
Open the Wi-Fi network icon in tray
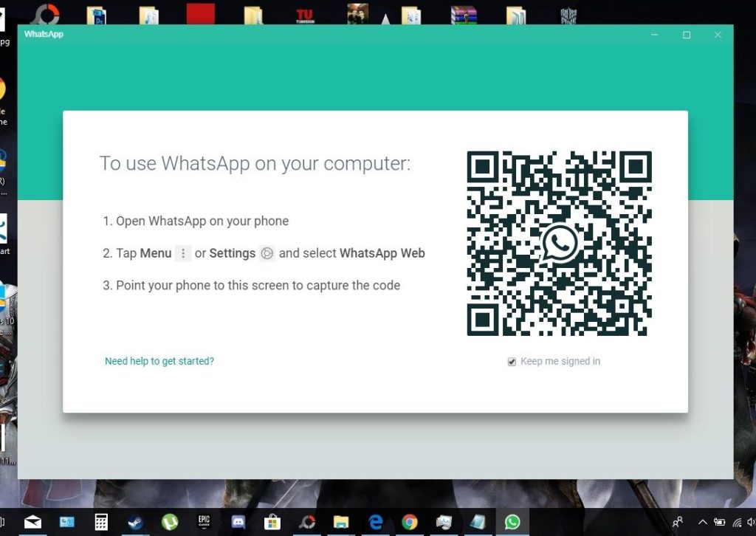(737, 522)
